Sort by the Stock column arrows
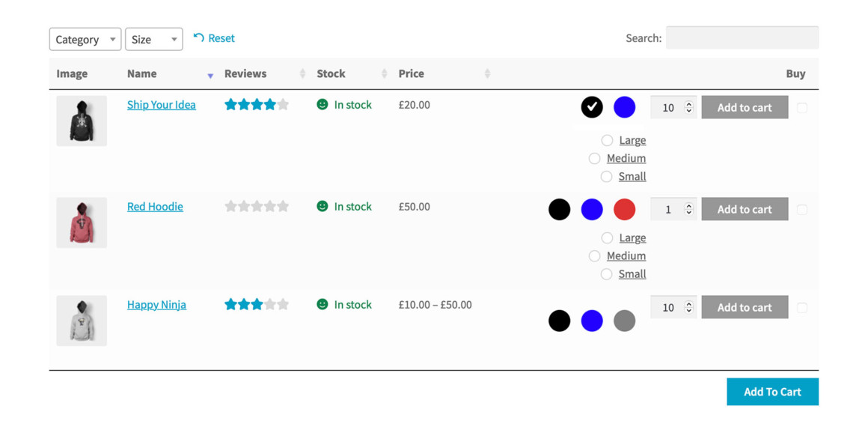This screenshot has height=433, width=868. pyautogui.click(x=384, y=73)
